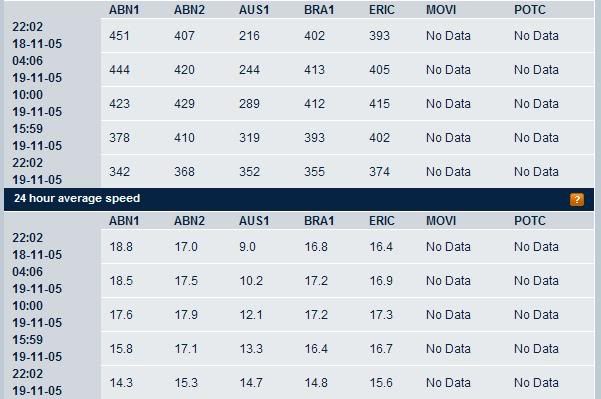Select the ERIC speed value 15.6
The width and height of the screenshot is (601, 399).
[x=381, y=383]
